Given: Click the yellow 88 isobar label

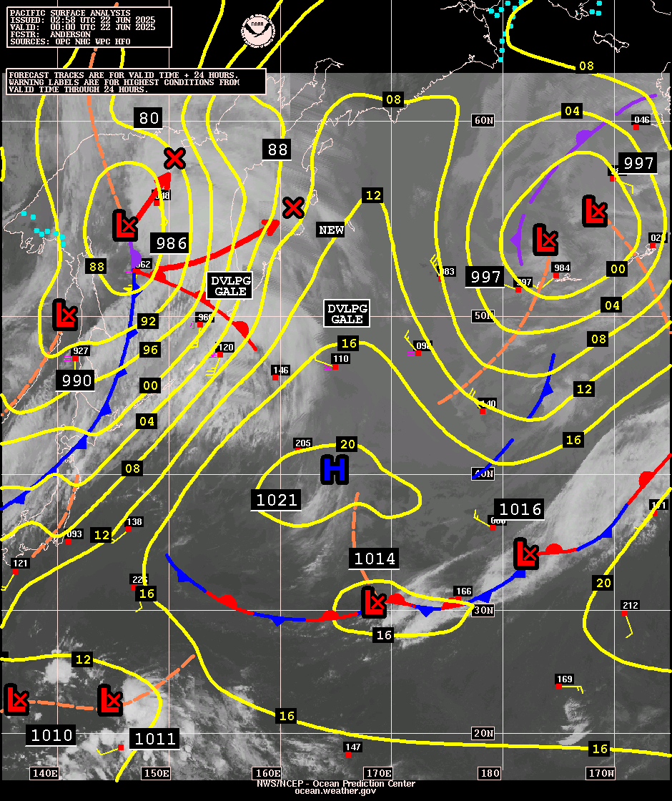Looking at the screenshot, I should point(97,266).
